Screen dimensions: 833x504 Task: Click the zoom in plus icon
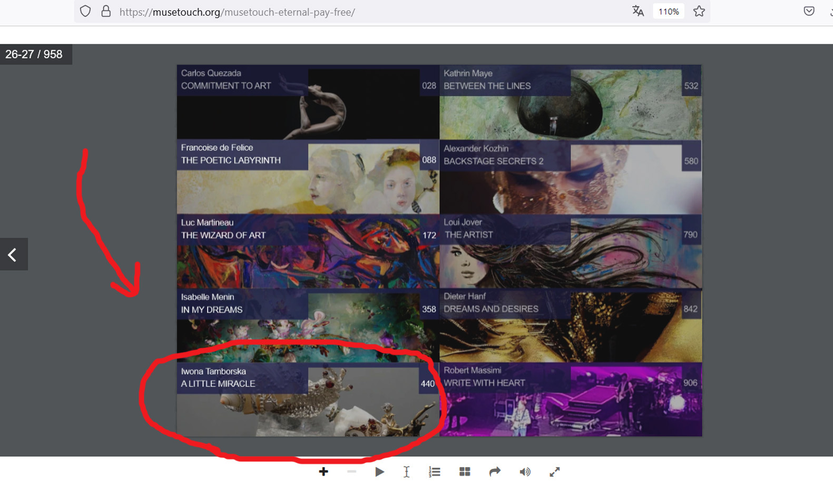pos(324,472)
